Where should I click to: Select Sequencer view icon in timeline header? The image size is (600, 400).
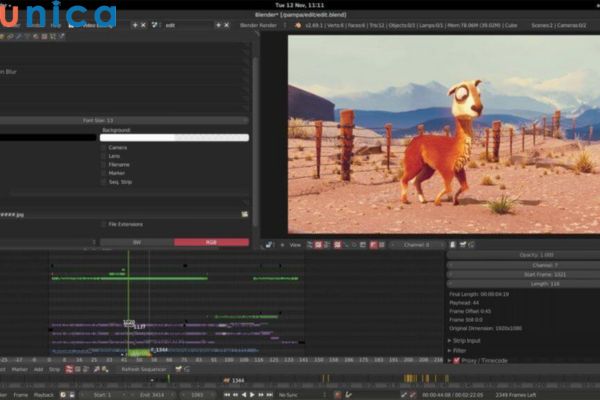(69, 369)
